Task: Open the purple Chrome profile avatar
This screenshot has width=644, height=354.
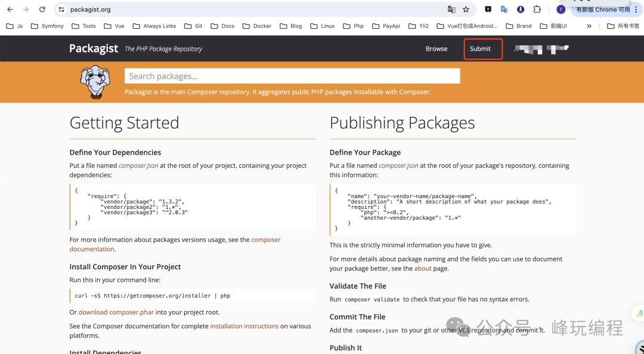Action: click(x=561, y=10)
